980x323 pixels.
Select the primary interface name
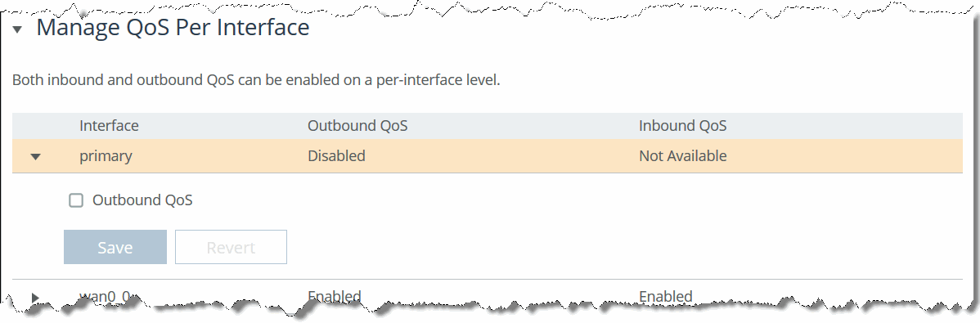tap(106, 156)
